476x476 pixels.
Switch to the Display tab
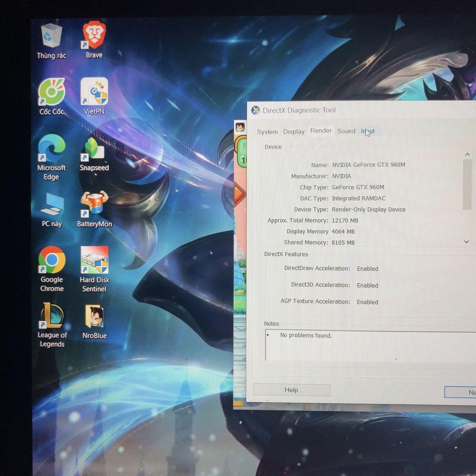point(294,131)
